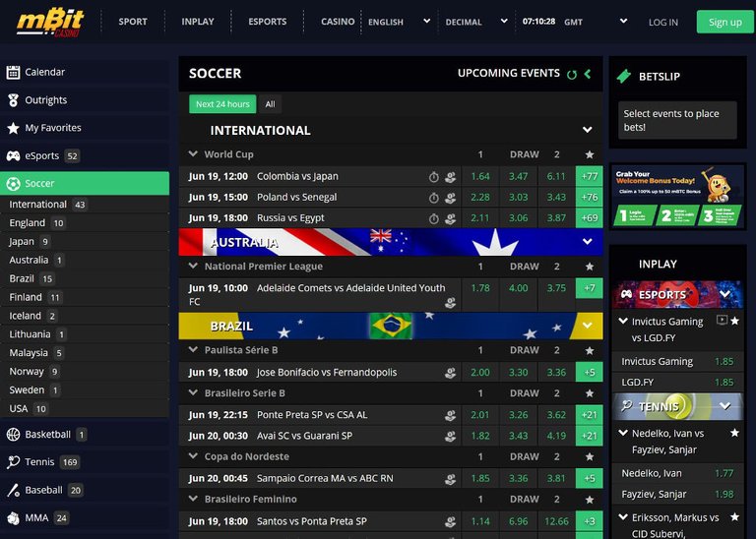The width and height of the screenshot is (756, 539).
Task: Click the Baseball bat icon in sidebar
Action: point(13,491)
